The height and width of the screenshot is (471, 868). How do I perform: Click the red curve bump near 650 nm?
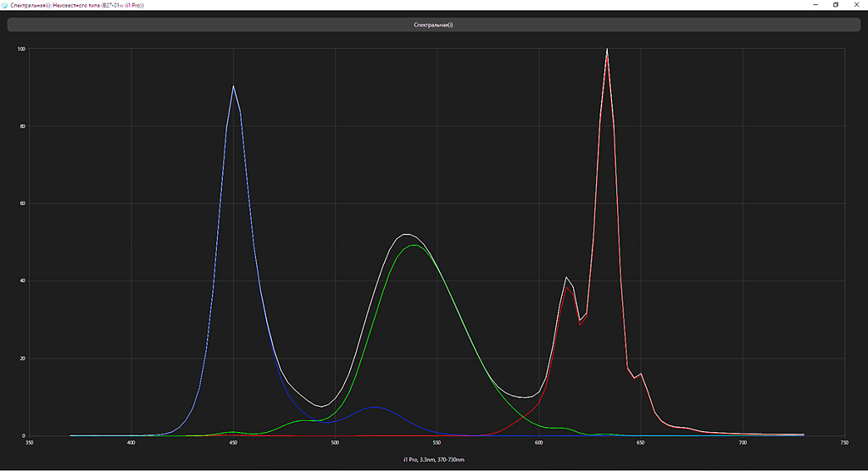[x=641, y=374]
